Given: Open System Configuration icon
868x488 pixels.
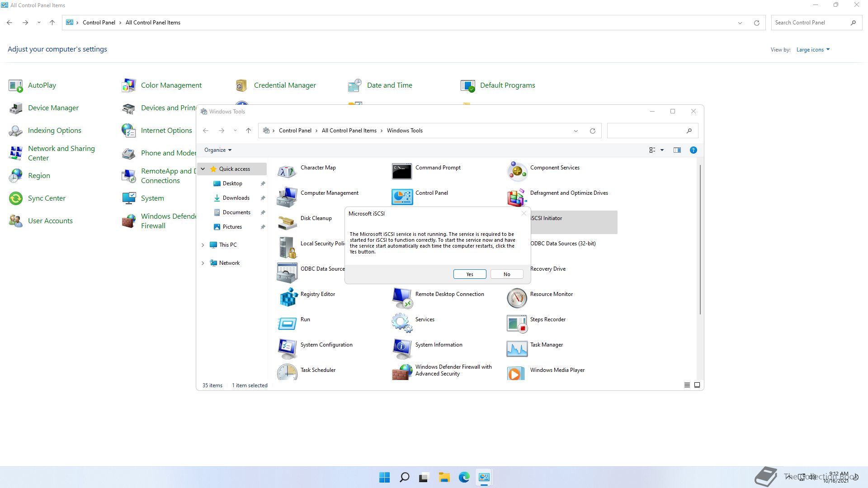Looking at the screenshot, I should (287, 349).
